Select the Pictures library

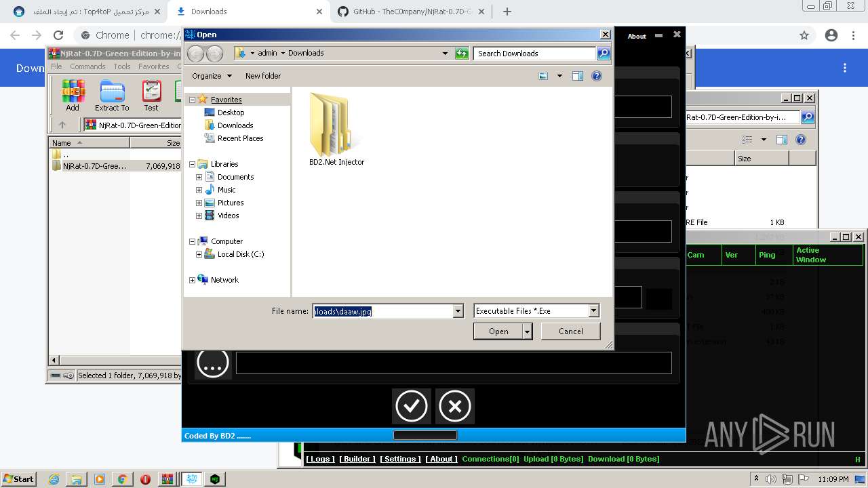click(x=231, y=203)
